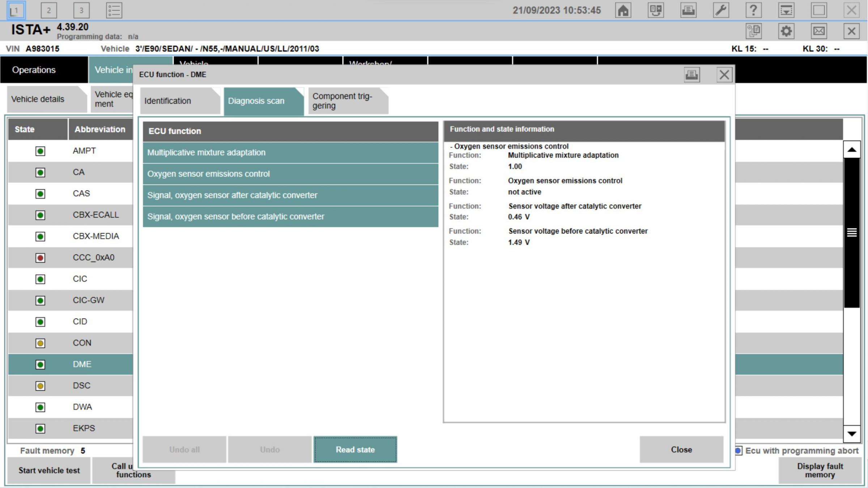Image resolution: width=868 pixels, height=488 pixels.
Task: Switch to operation slot 3
Action: coord(81,10)
